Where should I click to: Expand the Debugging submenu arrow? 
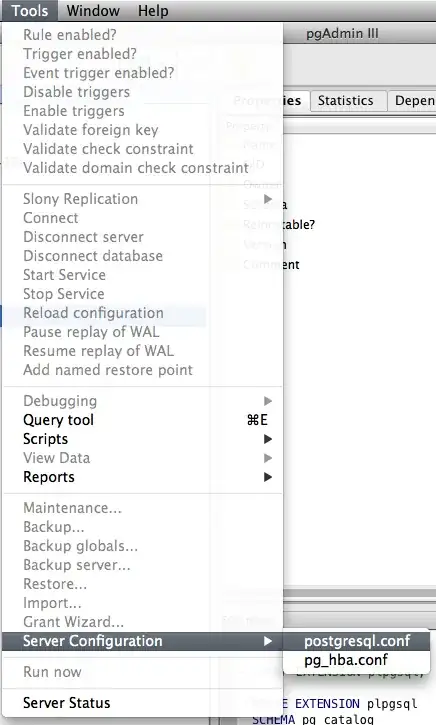click(x=268, y=401)
